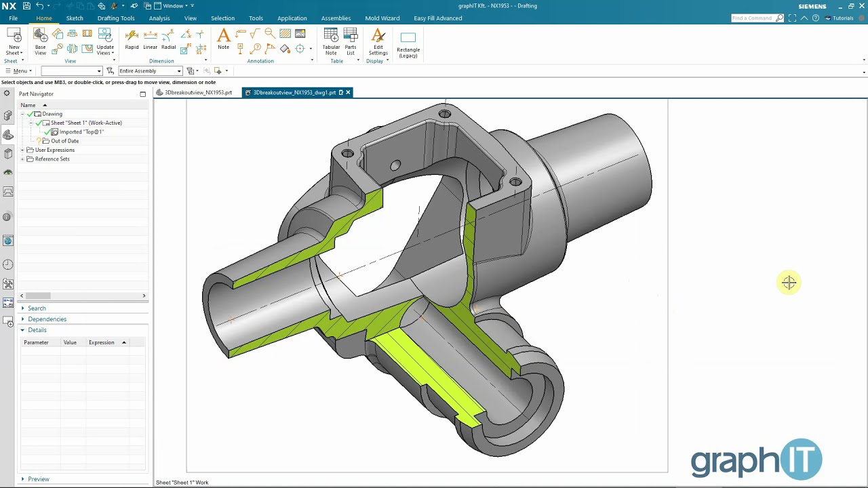Close the 3Dbreakoutview_NX1953_dwg1.prt tab
The image size is (868, 488).
(x=348, y=92)
